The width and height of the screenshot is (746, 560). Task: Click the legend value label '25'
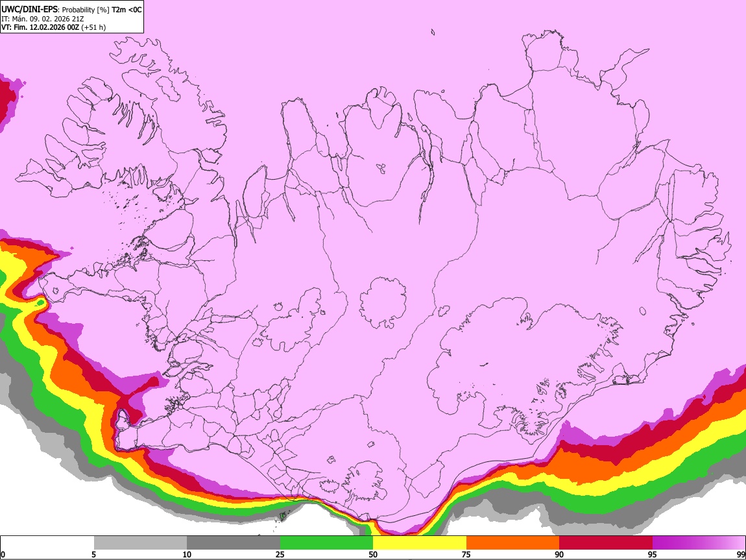280,554
